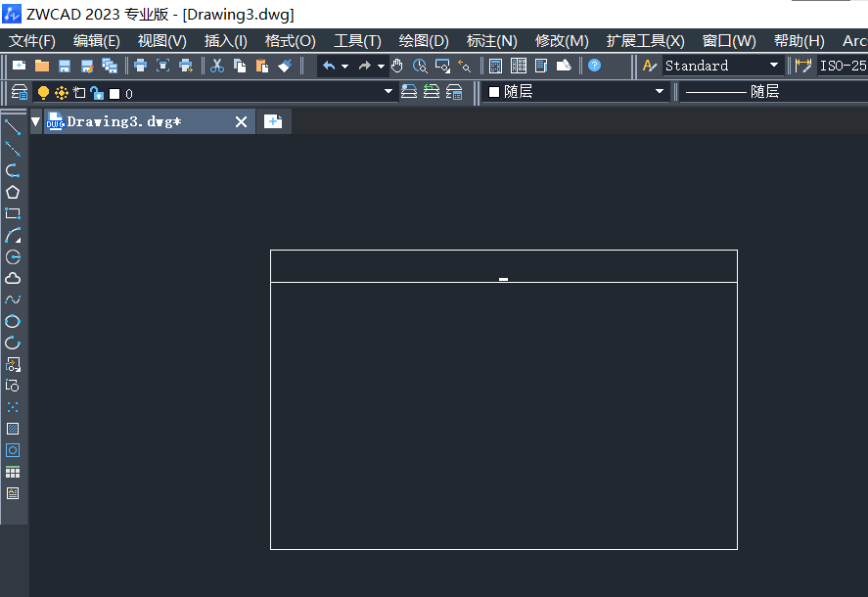Click the Paste clipboard icon
Image resolution: width=868 pixels, height=597 pixels.
point(262,66)
